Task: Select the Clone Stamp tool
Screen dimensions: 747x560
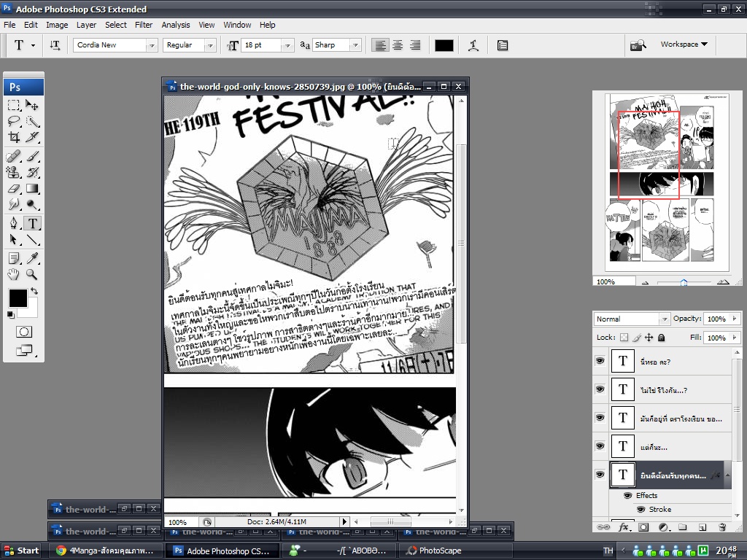Action: [14, 172]
